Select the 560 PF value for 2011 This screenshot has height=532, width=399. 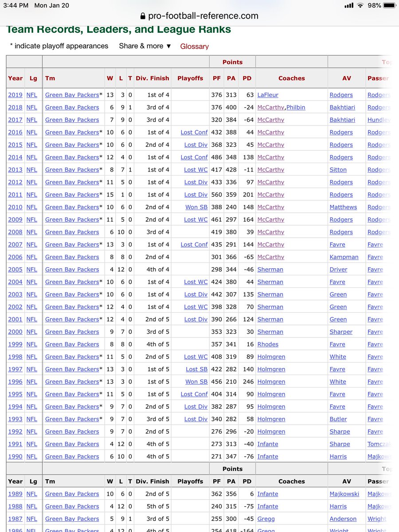tap(216, 195)
